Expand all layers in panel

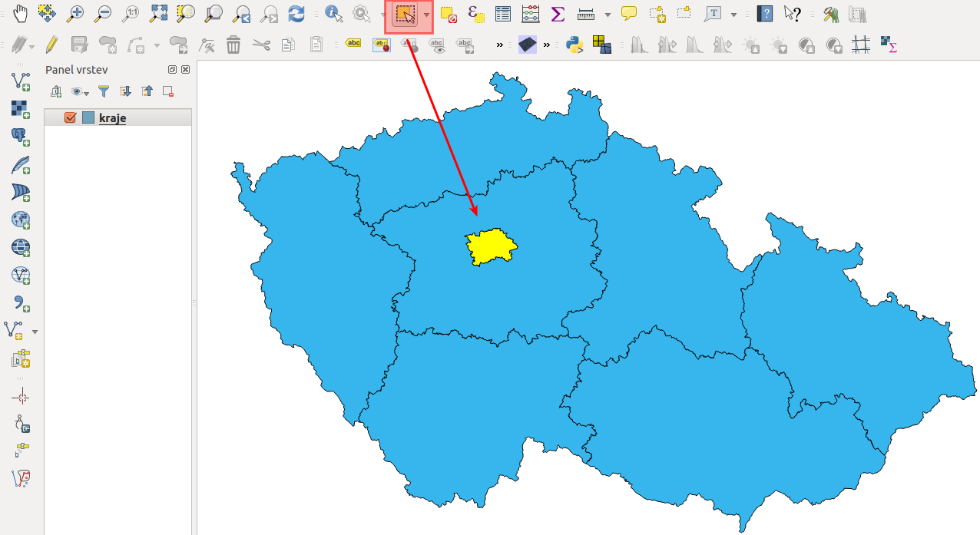click(125, 91)
